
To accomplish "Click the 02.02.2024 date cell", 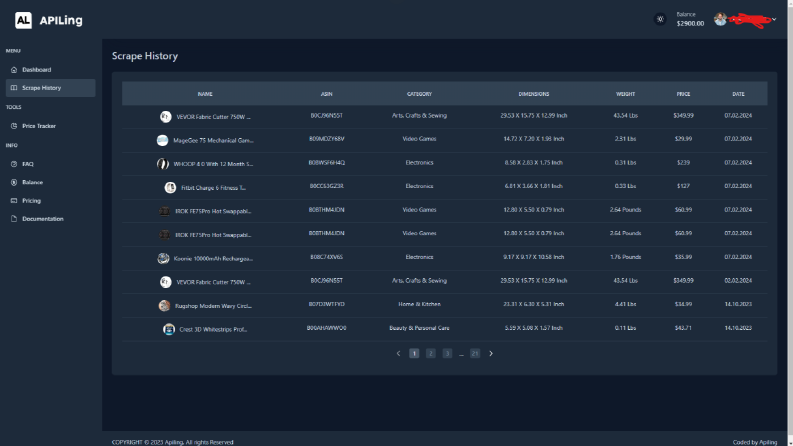I will pos(738,281).
